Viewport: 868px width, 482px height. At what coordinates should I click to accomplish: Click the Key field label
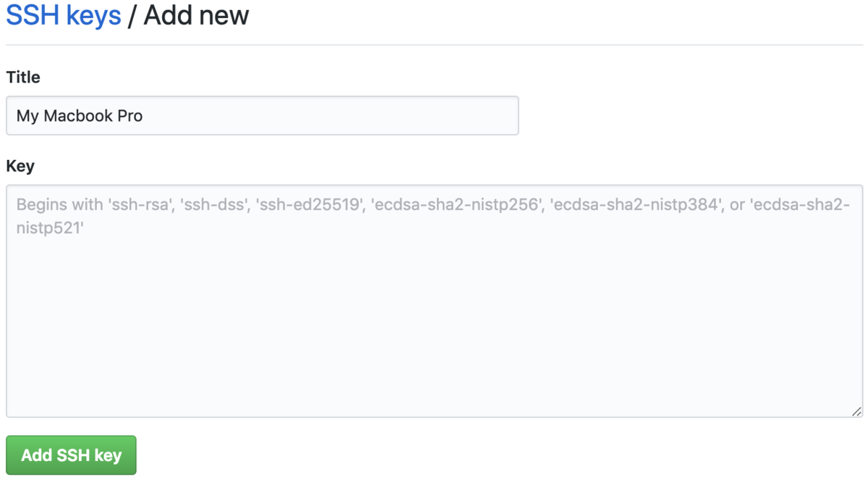[20, 166]
